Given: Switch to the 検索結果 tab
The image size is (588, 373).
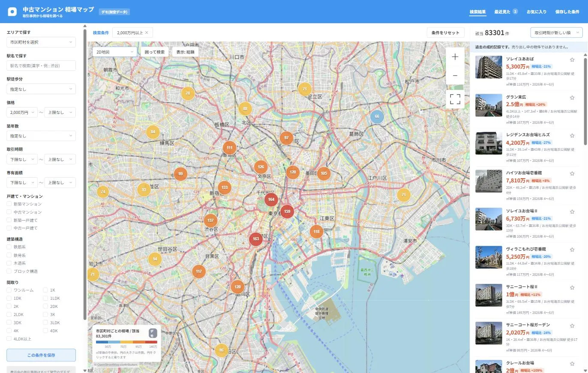Looking at the screenshot, I should click(x=478, y=12).
